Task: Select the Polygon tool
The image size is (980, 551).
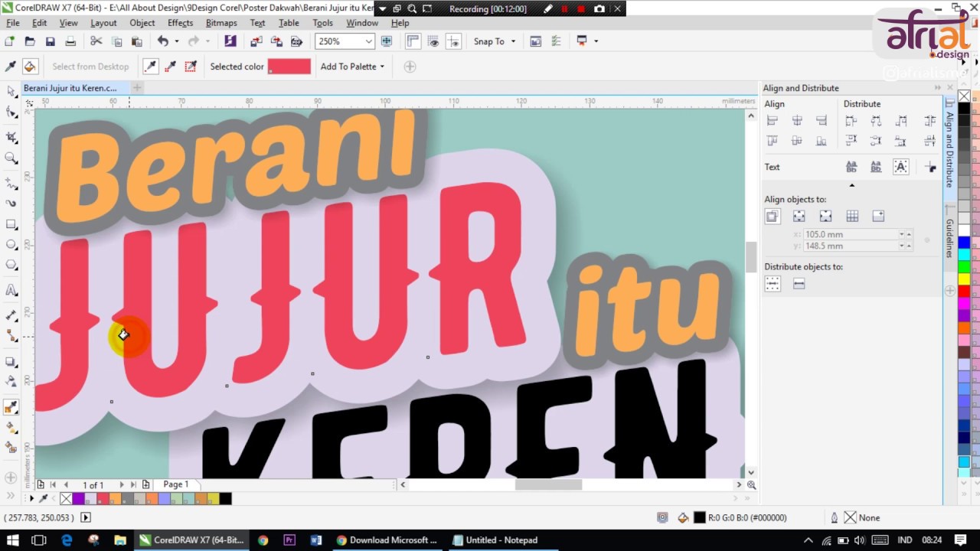Action: 11,265
